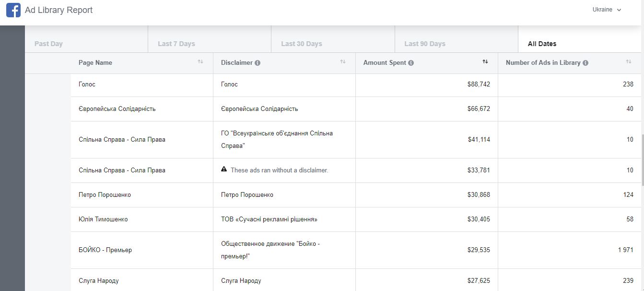
Task: Sort table by Page Name arrows
Action: pyautogui.click(x=200, y=62)
